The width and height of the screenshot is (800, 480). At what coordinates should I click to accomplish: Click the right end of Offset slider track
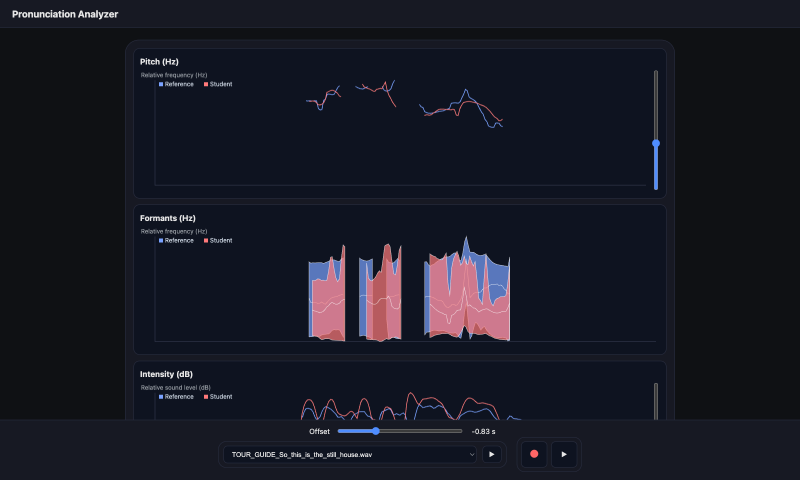tap(460, 431)
